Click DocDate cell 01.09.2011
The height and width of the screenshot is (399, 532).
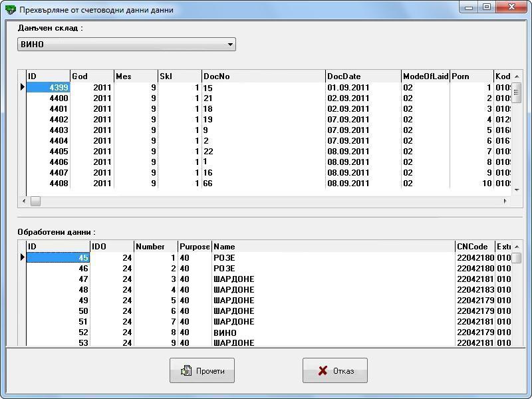coord(363,88)
